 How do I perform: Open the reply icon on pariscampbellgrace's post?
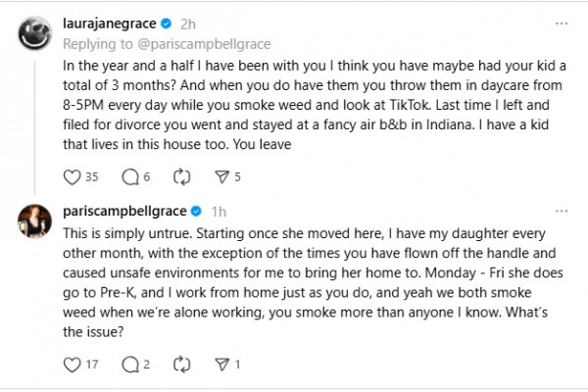pos(128,366)
